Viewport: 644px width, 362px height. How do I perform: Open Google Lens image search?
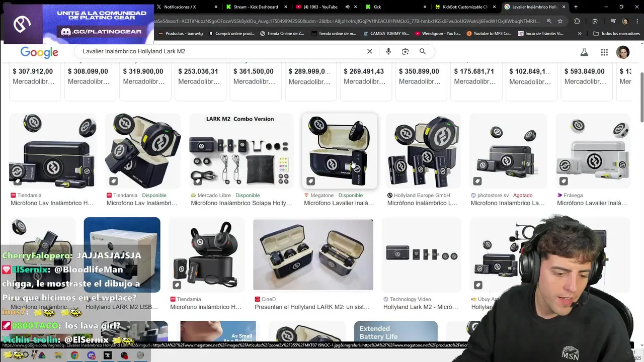(405, 51)
